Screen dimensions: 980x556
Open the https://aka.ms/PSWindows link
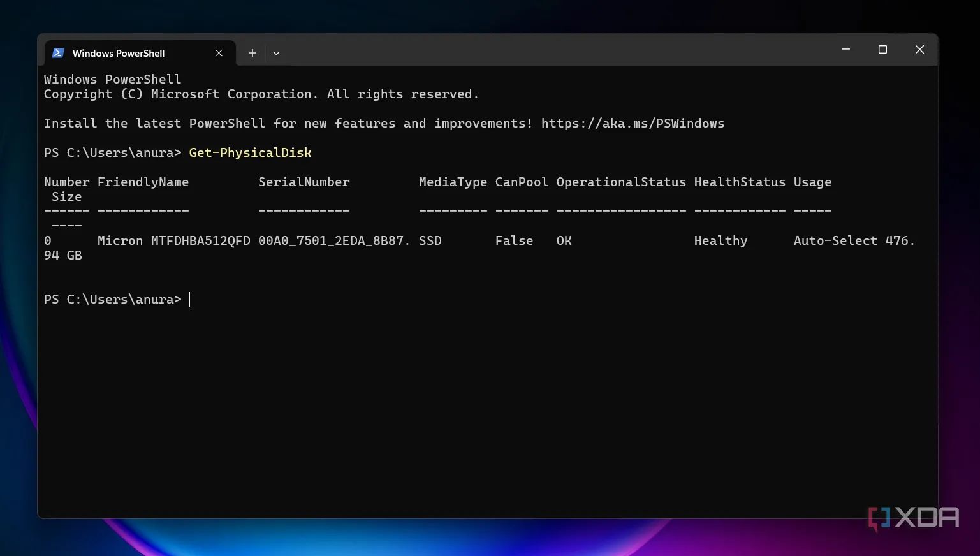coord(633,123)
